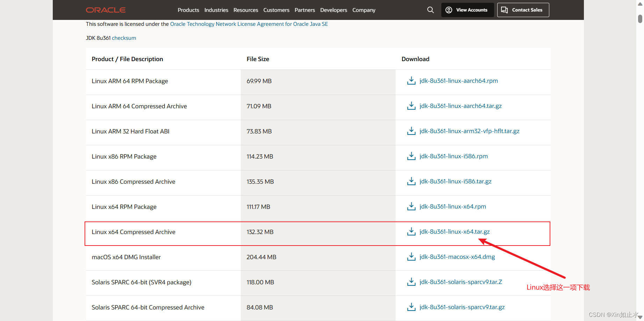This screenshot has height=321, width=644.
Task: Open Oracle Technology Network License Agreement link
Action: (249, 24)
